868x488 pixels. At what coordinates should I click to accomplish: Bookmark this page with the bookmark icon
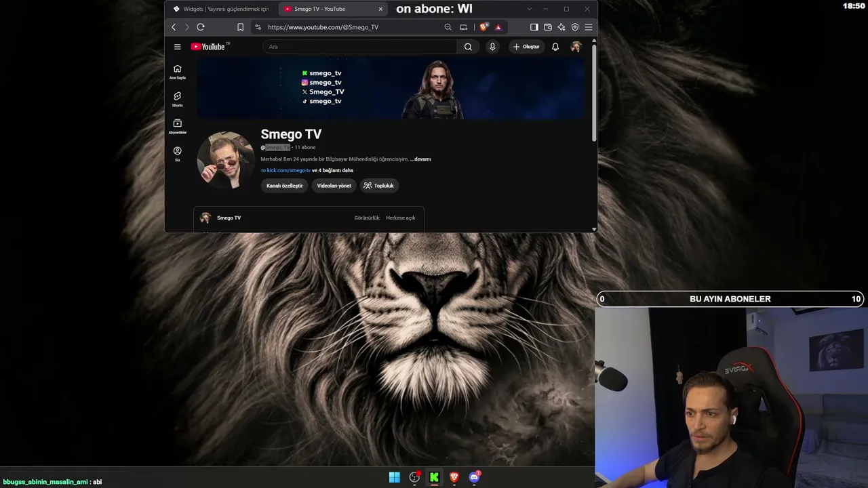point(240,27)
